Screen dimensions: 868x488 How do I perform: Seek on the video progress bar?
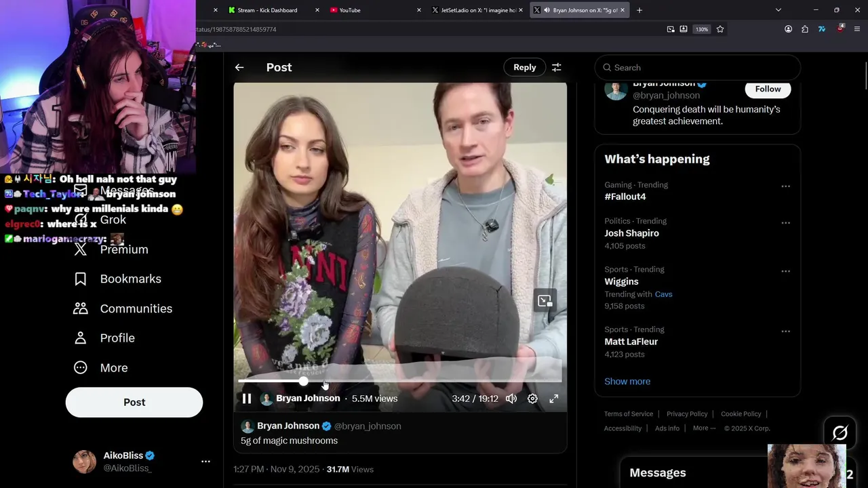pyautogui.click(x=399, y=382)
